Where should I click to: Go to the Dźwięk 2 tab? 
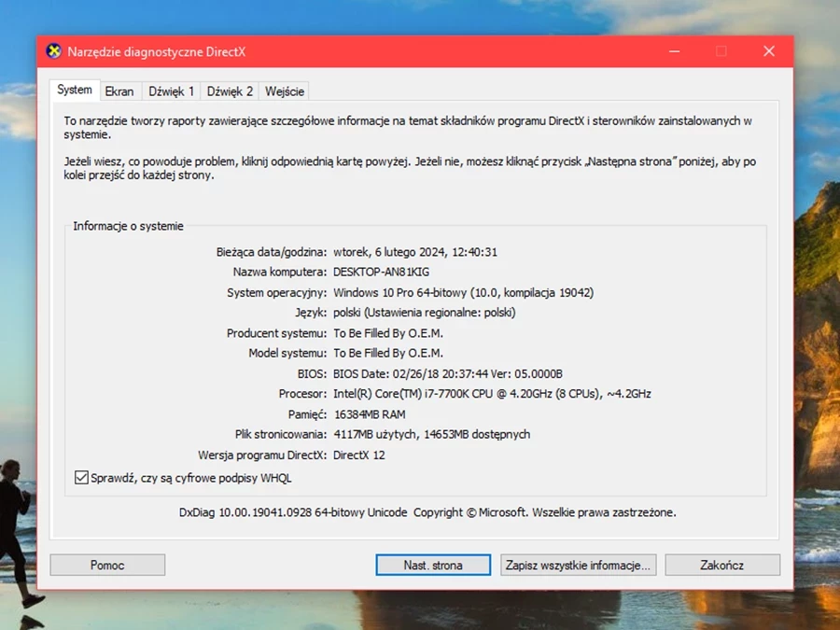pos(230,91)
